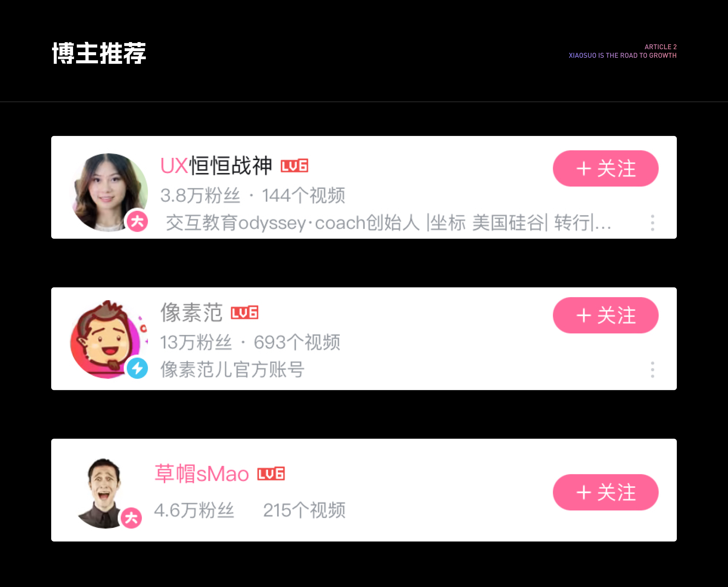The height and width of the screenshot is (587, 728).
Task: Click the blue lightning badge on 像素范 avatar
Action: [137, 368]
